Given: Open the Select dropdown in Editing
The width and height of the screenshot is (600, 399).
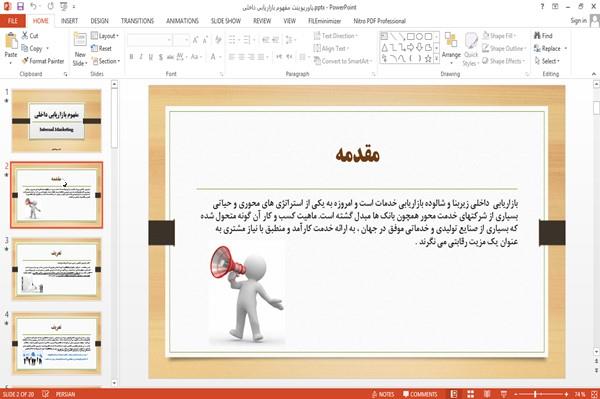Looking at the screenshot, I should click(x=547, y=61).
